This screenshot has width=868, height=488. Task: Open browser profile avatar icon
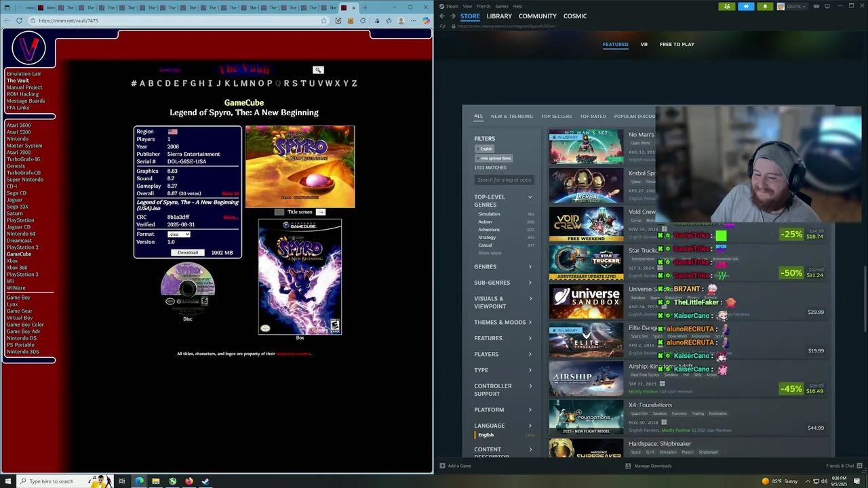[401, 20]
